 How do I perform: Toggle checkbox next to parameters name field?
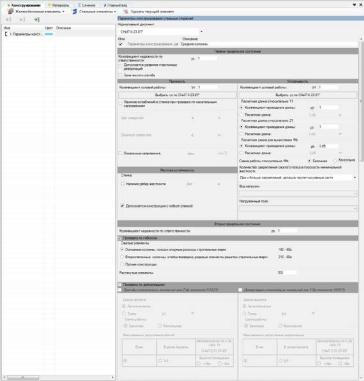coord(120,44)
